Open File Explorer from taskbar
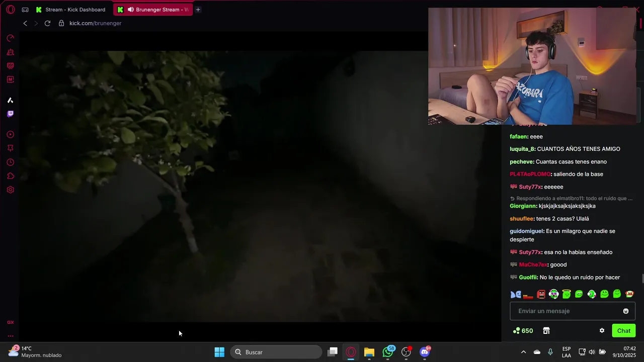 [x=369, y=352]
